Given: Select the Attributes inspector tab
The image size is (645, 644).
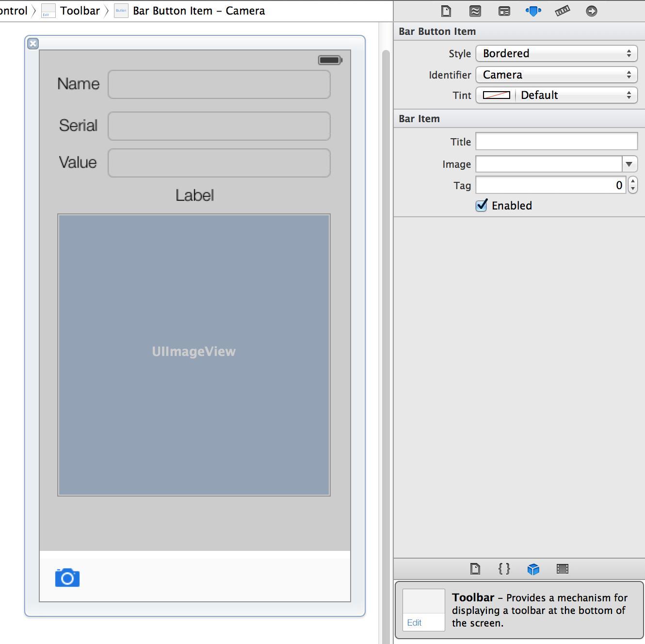Looking at the screenshot, I should (533, 11).
